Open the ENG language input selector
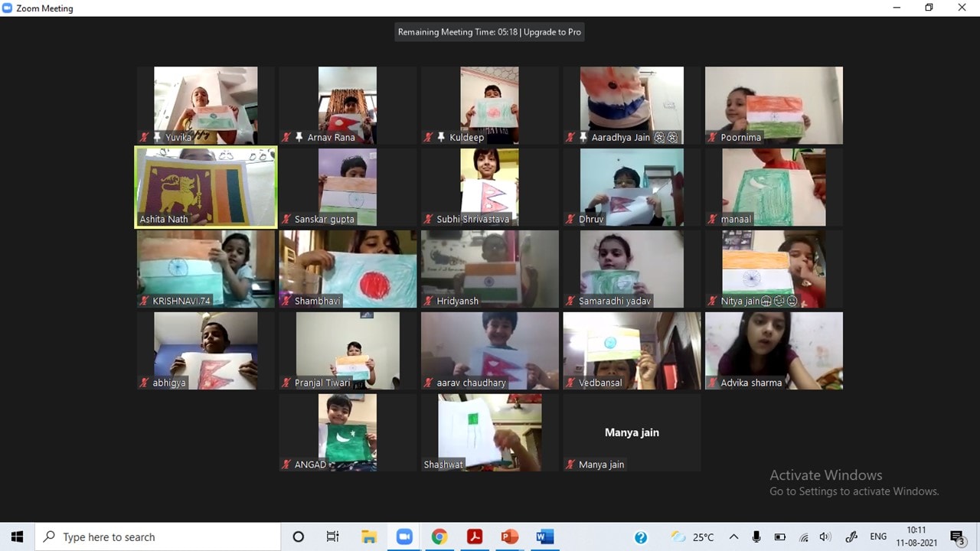The height and width of the screenshot is (551, 980). click(x=878, y=537)
